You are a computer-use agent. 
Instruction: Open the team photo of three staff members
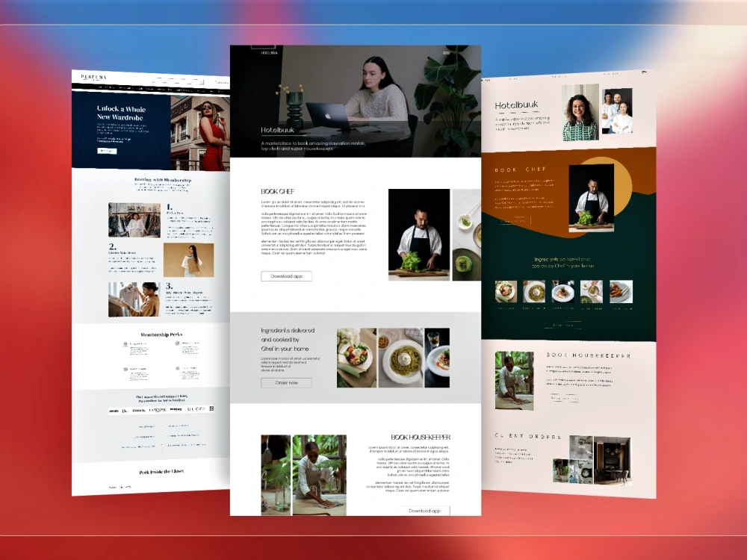[x=618, y=111]
